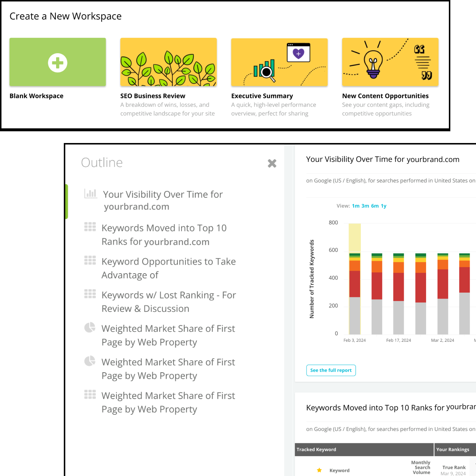Open the Executive Summary template thumbnail
This screenshot has width=476, height=476.
279,62
